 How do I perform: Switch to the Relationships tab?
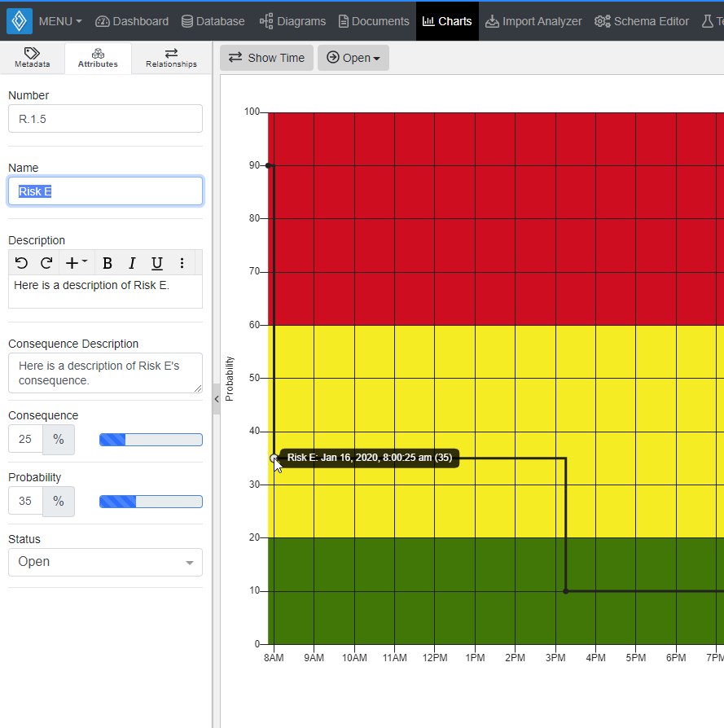click(170, 57)
